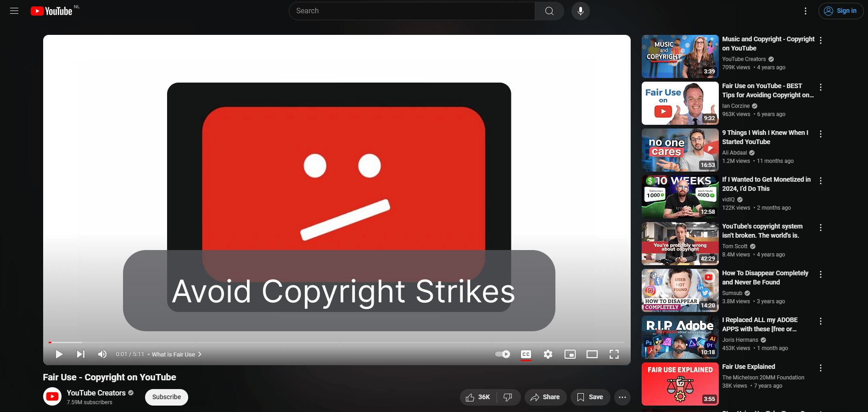Open the YouTube Creators channel name link
The image size is (868, 412).
pos(96,393)
